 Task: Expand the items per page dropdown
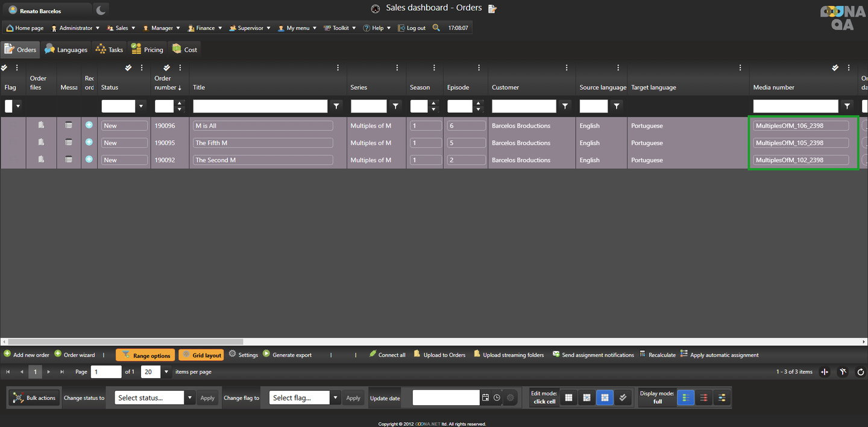click(166, 372)
